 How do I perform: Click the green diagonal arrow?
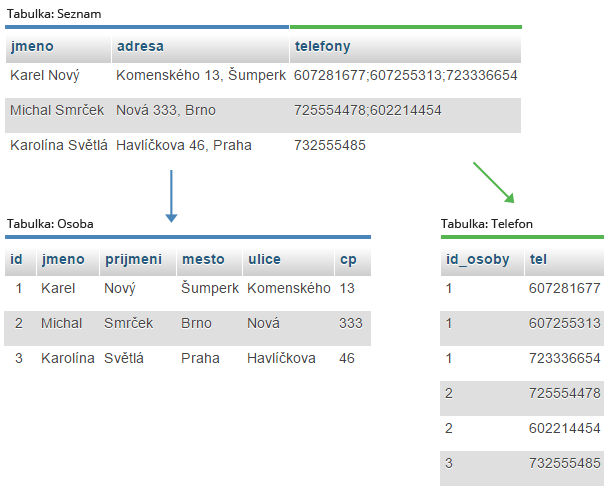(x=493, y=183)
